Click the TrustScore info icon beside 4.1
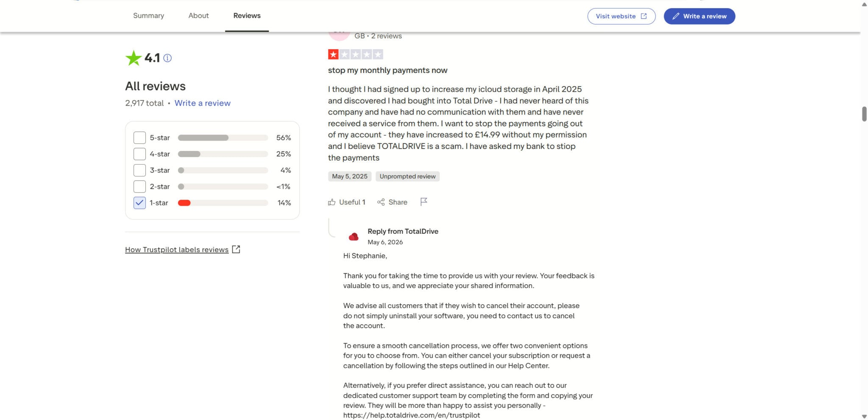 click(167, 58)
